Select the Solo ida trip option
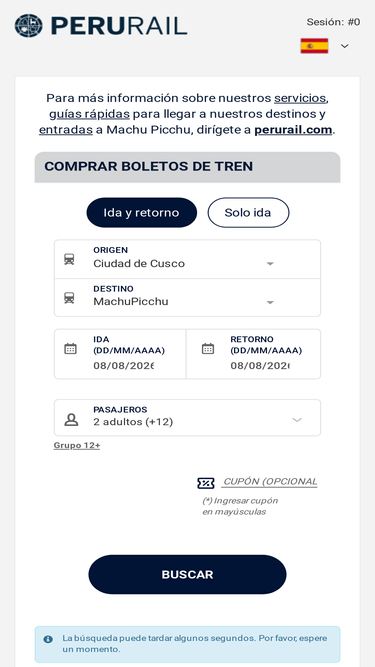 (248, 212)
